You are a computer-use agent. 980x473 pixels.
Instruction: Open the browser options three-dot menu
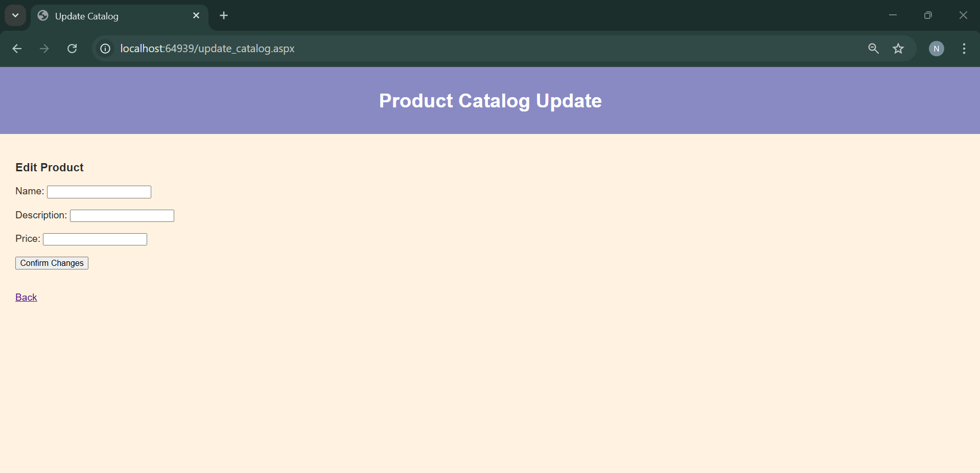pos(964,49)
